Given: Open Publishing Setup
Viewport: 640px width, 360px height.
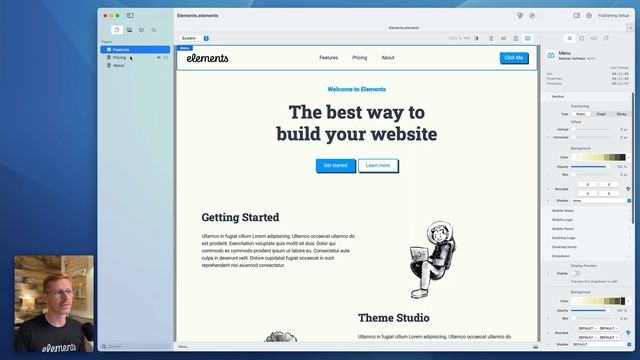Looking at the screenshot, I should 613,16.
